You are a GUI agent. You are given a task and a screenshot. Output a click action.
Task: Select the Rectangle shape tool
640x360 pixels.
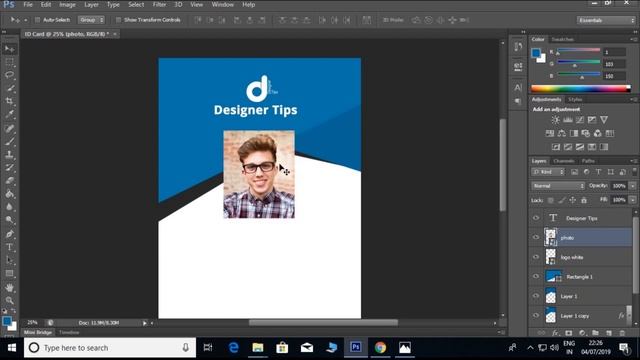coord(9,273)
